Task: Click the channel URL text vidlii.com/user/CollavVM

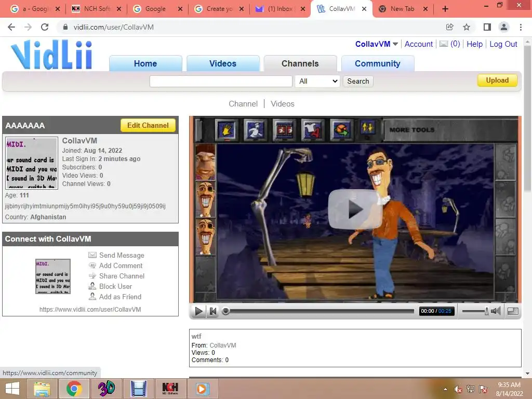Action: [x=90, y=310]
